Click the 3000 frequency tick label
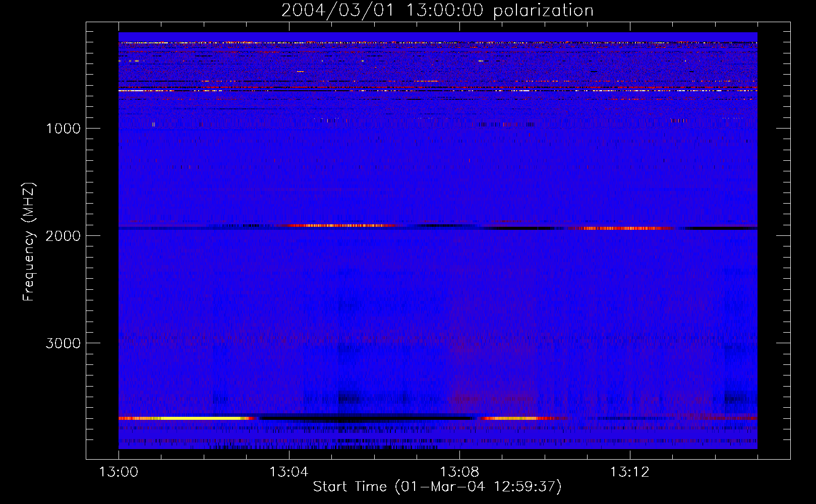Viewport: 816px width, 504px height. 63,343
